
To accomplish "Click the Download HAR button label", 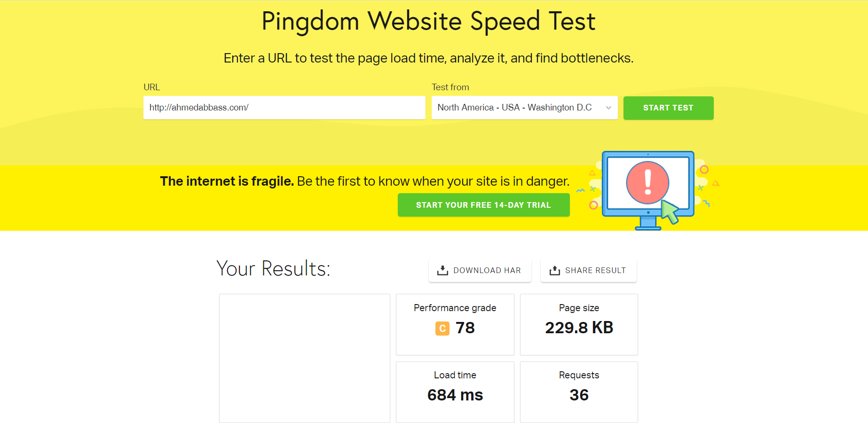I will 487,271.
